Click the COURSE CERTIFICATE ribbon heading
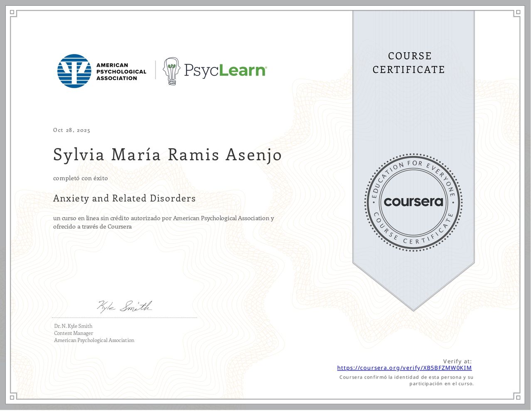 coord(409,63)
